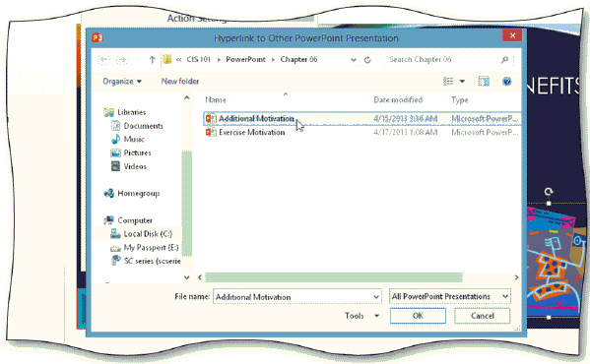
Task: Click the navigation pane scroll-down arrow
Action: coord(187,277)
